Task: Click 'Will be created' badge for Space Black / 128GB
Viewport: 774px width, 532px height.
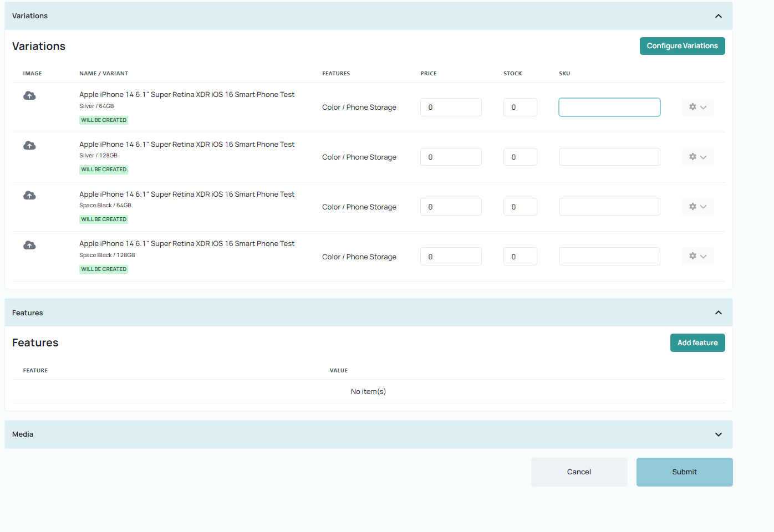Action: [x=104, y=269]
